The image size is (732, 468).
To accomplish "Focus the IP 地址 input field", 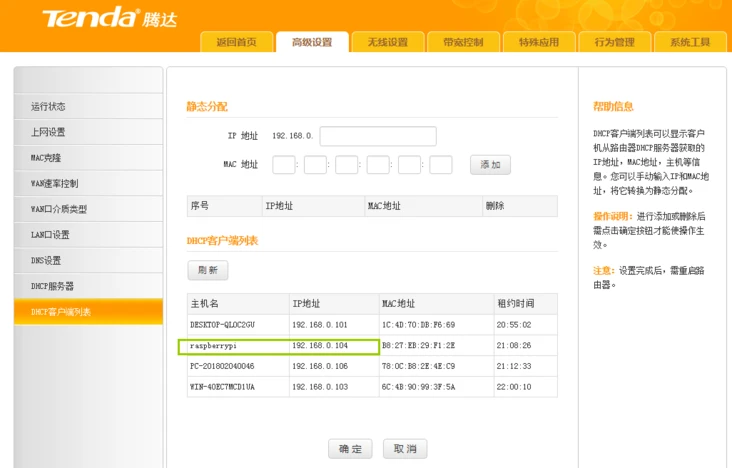I will coord(378,136).
